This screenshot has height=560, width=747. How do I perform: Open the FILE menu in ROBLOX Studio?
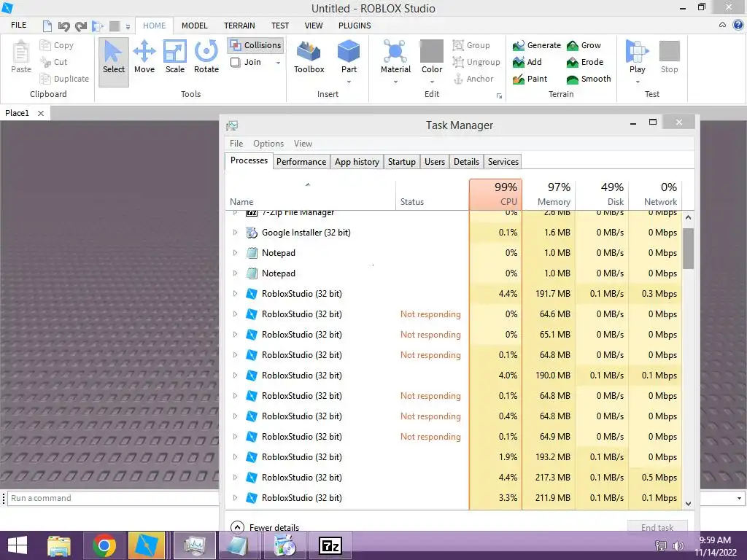18,26
